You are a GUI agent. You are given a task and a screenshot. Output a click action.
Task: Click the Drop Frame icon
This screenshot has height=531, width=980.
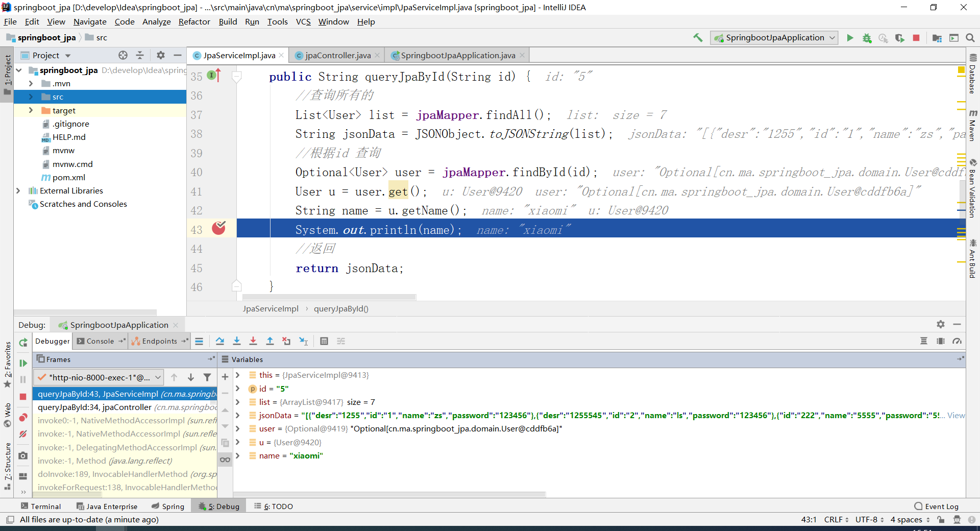pyautogui.click(x=286, y=341)
